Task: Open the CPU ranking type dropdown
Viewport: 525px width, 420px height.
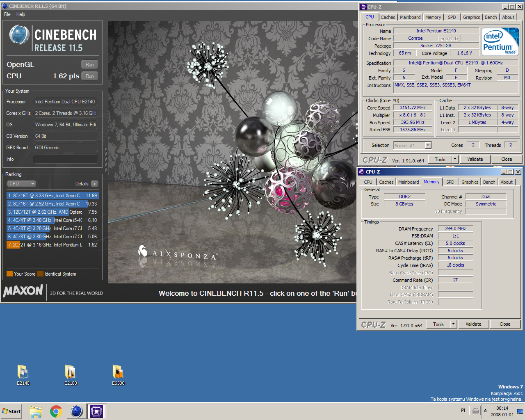Action: [x=22, y=184]
